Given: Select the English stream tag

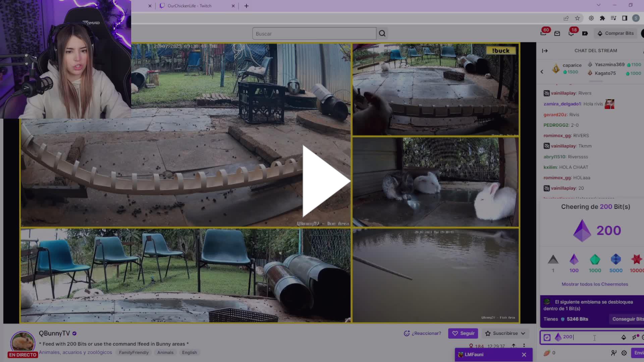Looking at the screenshot, I should [x=189, y=352].
